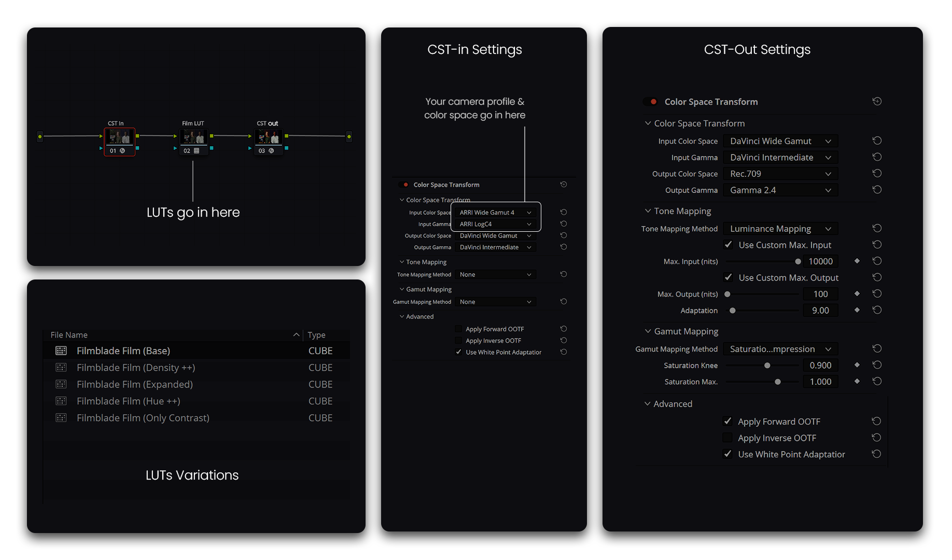Viewport: 952px width, 560px height.
Task: Select Filmblade Film (Only Contrast) LUT
Action: pyautogui.click(x=143, y=418)
